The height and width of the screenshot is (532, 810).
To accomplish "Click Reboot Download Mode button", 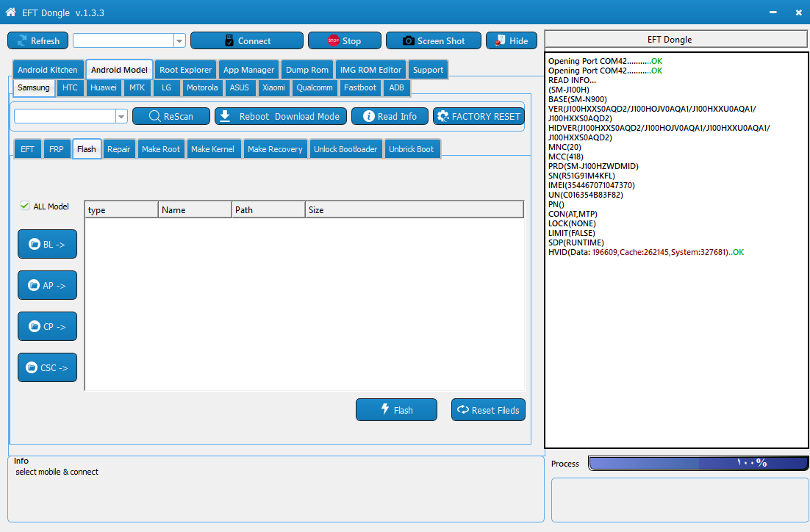I will point(281,116).
